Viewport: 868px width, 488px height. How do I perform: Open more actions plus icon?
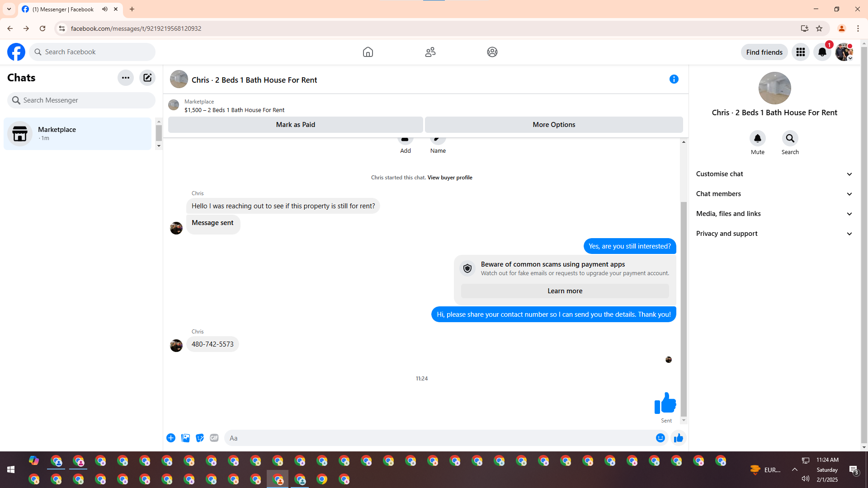click(x=171, y=438)
